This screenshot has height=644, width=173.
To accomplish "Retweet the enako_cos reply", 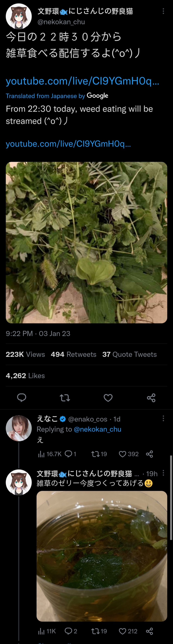I will [x=95, y=454].
